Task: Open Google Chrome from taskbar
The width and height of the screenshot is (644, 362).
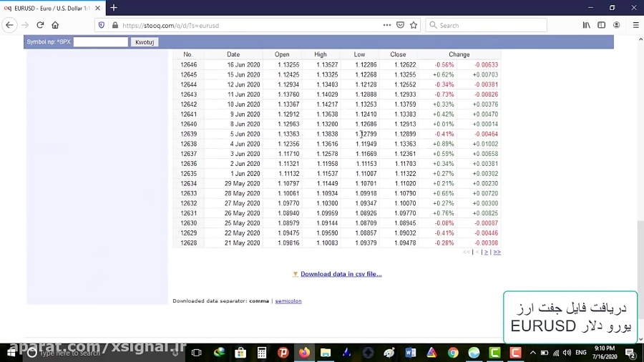Action: click(453, 353)
